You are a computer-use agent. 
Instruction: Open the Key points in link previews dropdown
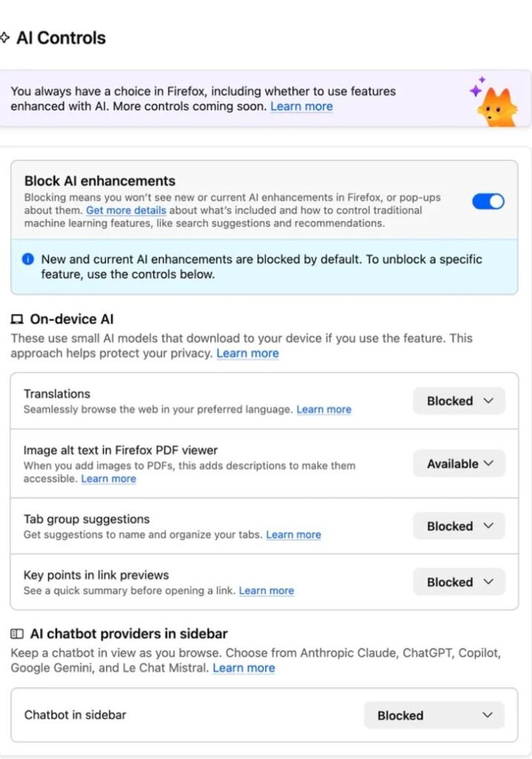[459, 582]
